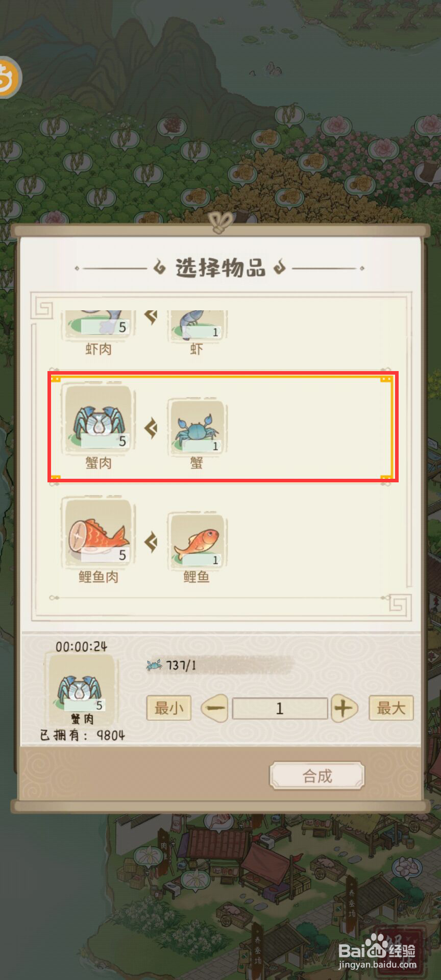
Task: Tap the orange round icon at left edge
Action: 8,78
